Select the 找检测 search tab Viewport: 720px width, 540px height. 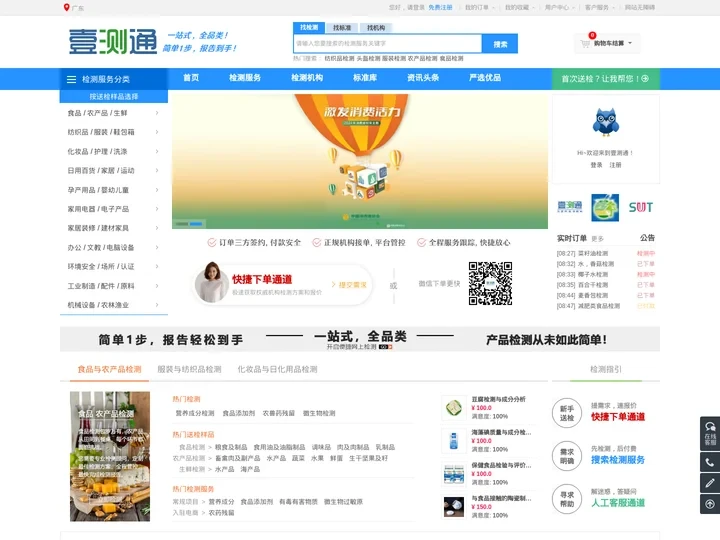pos(309,28)
